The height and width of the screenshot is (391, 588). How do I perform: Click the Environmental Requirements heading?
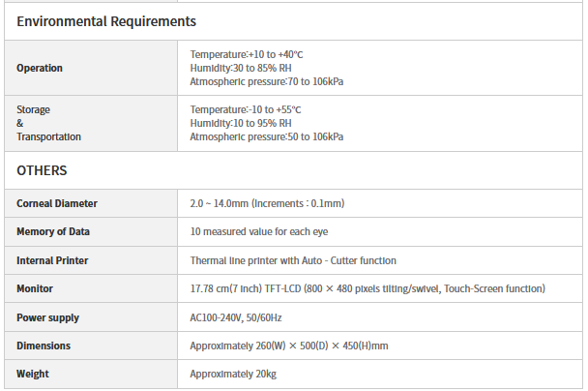(x=106, y=21)
